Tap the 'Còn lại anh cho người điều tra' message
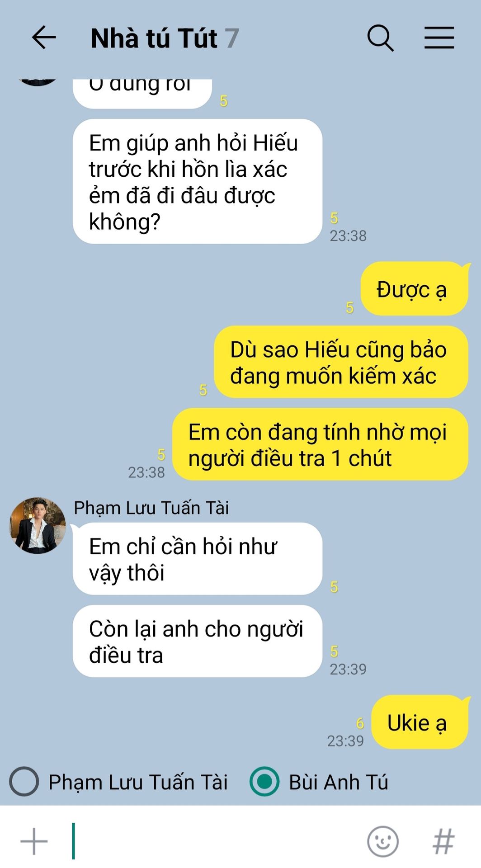 (198, 641)
